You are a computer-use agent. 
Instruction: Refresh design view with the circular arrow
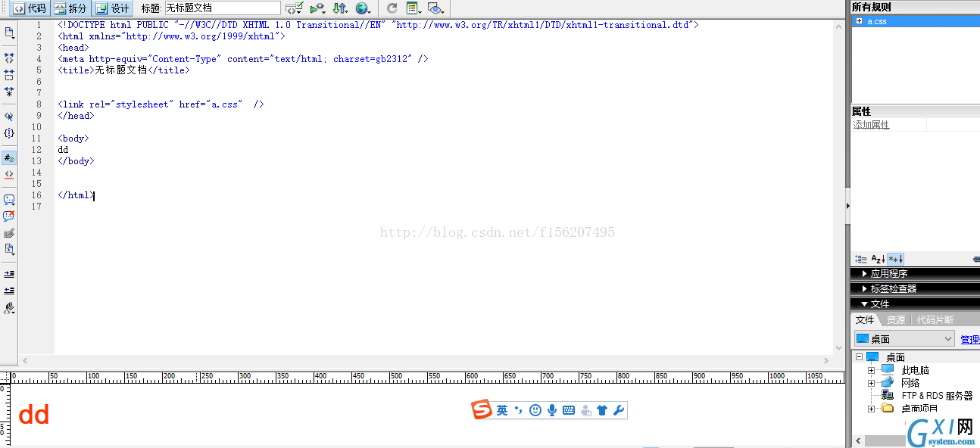coord(392,8)
